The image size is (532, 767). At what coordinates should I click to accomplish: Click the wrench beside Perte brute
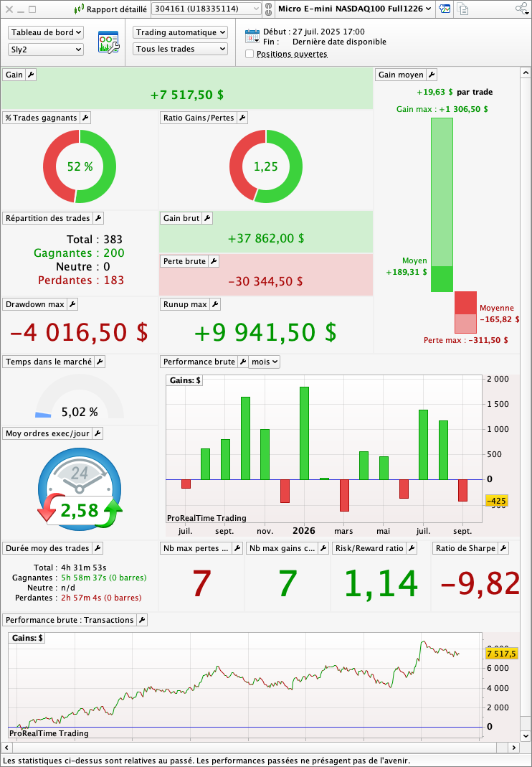click(x=214, y=261)
